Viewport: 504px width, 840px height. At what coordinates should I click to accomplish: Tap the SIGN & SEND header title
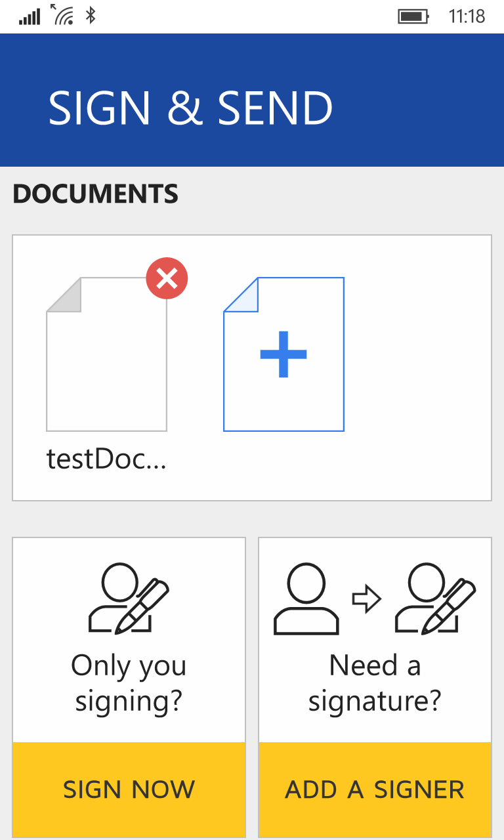click(x=190, y=108)
